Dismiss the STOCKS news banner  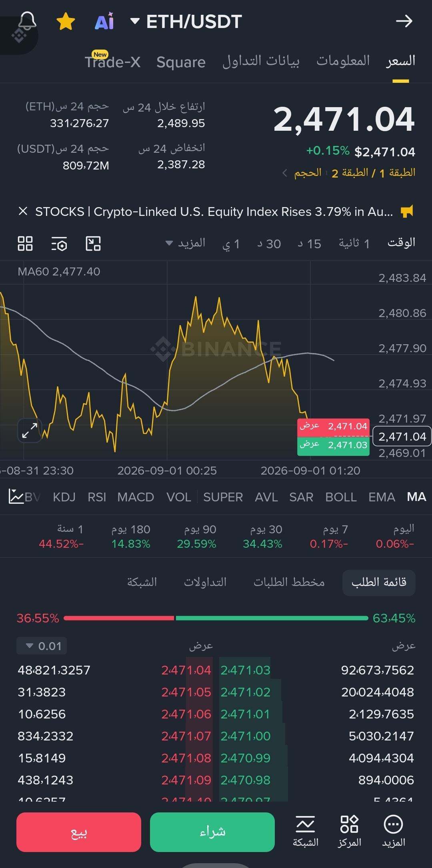tap(23, 211)
